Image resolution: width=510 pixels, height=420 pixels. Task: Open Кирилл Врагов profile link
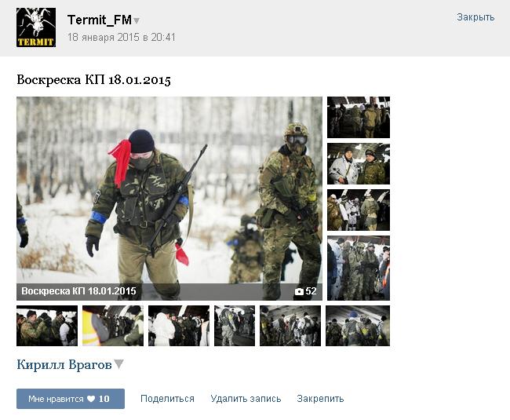click(x=64, y=364)
